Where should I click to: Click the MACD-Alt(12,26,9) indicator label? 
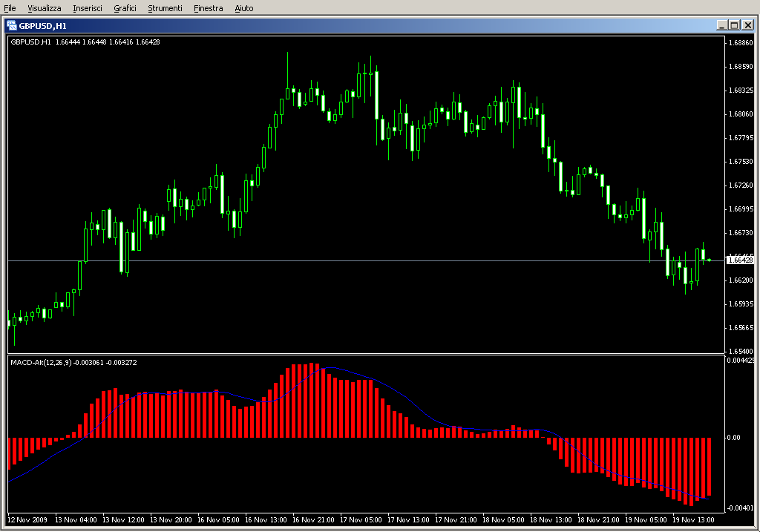73,362
